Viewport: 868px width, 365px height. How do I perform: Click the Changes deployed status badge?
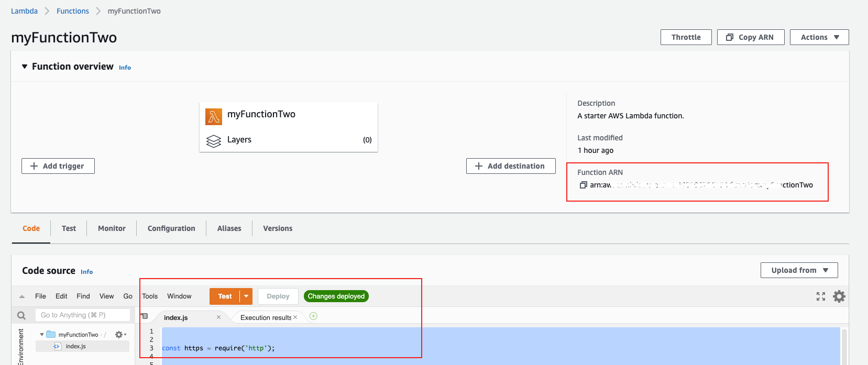point(336,296)
